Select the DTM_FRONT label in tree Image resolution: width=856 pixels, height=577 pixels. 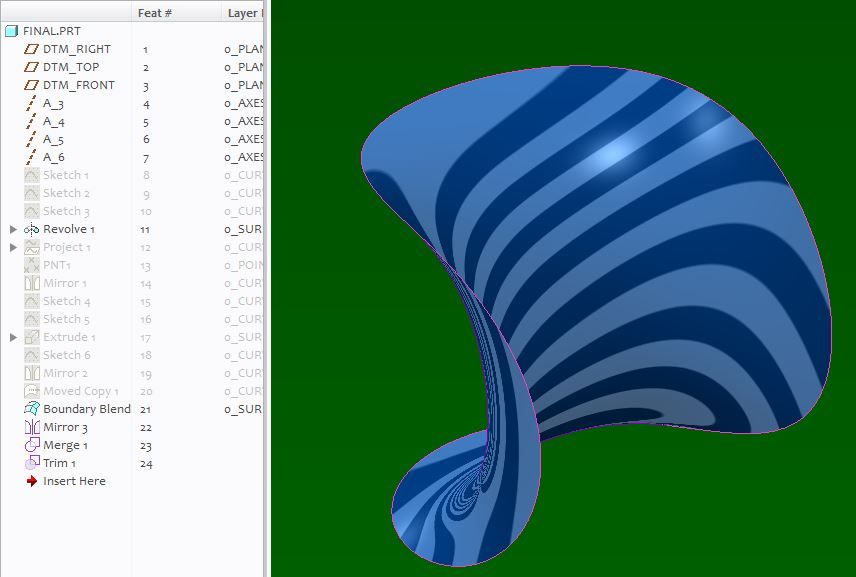coord(79,85)
